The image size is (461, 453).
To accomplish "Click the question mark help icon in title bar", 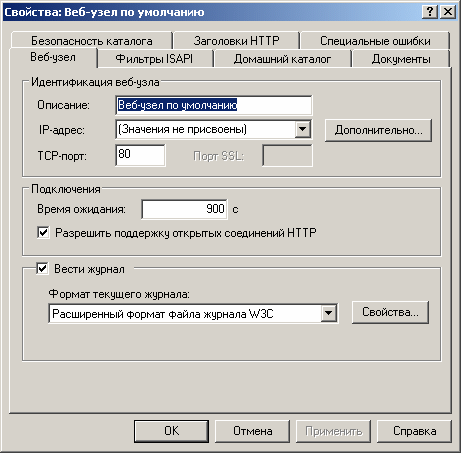I will (430, 12).
